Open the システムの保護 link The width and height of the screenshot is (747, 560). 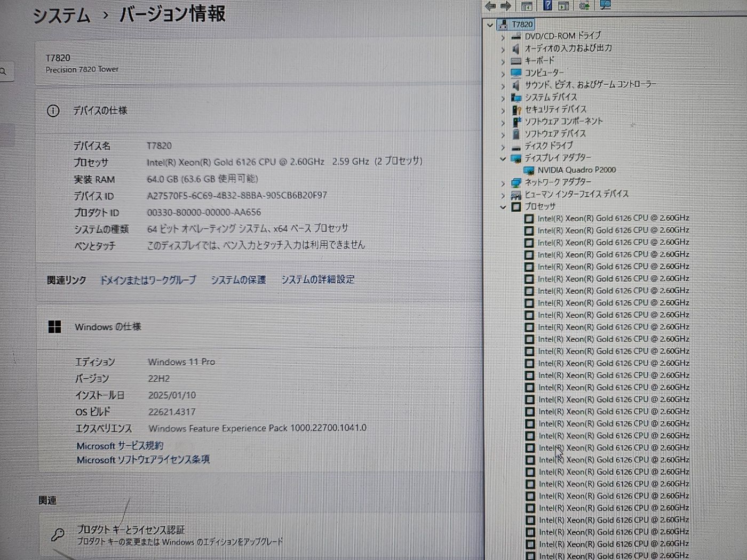click(238, 280)
